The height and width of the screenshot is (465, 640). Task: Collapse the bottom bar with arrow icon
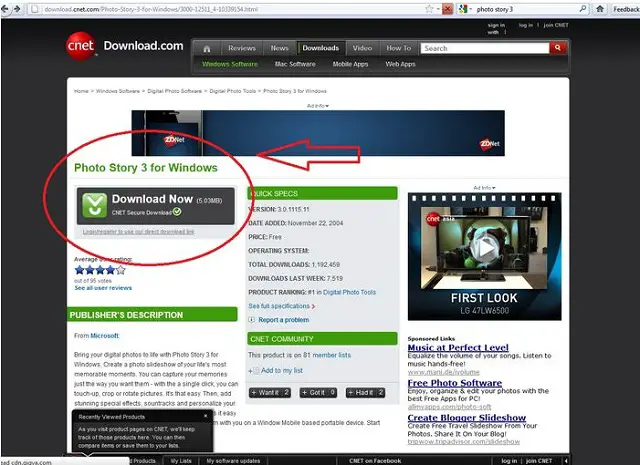[566, 461]
